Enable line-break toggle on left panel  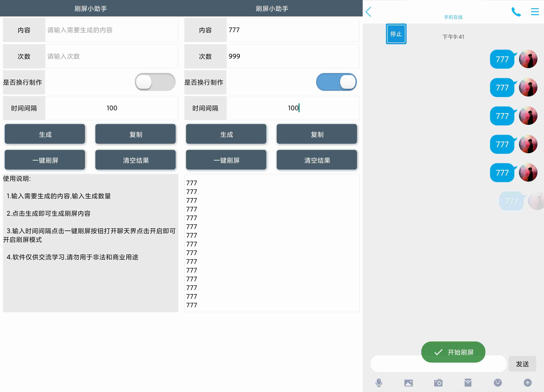[155, 82]
